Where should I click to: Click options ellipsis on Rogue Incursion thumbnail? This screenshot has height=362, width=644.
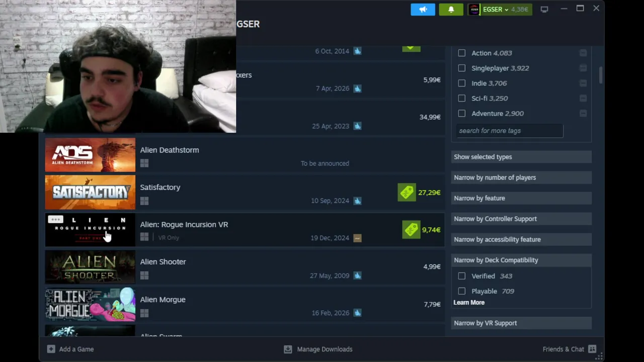pos(55,220)
